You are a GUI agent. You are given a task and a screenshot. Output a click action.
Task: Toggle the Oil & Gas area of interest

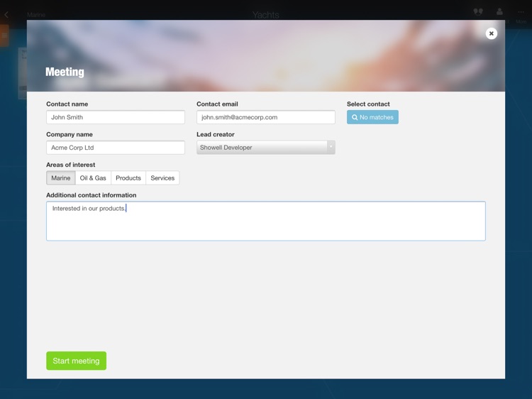point(93,178)
